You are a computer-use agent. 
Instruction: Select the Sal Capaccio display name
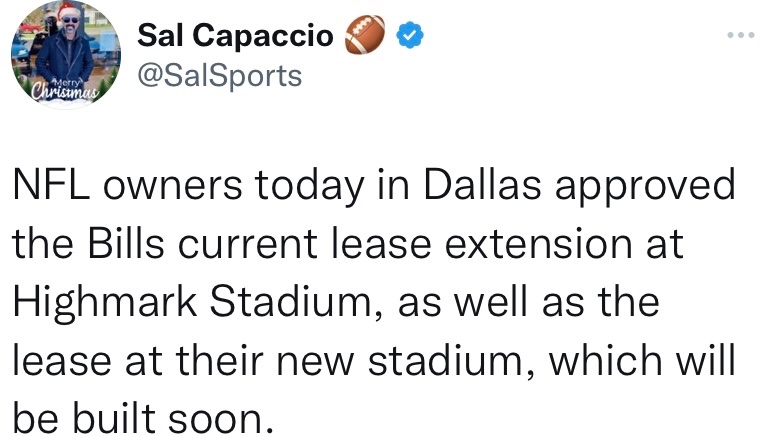click(236, 35)
